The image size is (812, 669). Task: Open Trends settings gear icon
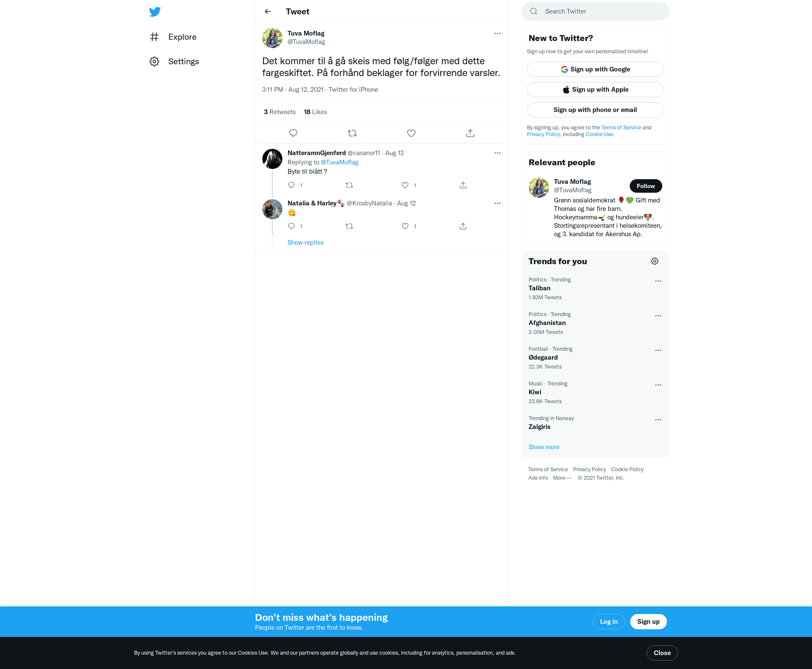coord(655,261)
